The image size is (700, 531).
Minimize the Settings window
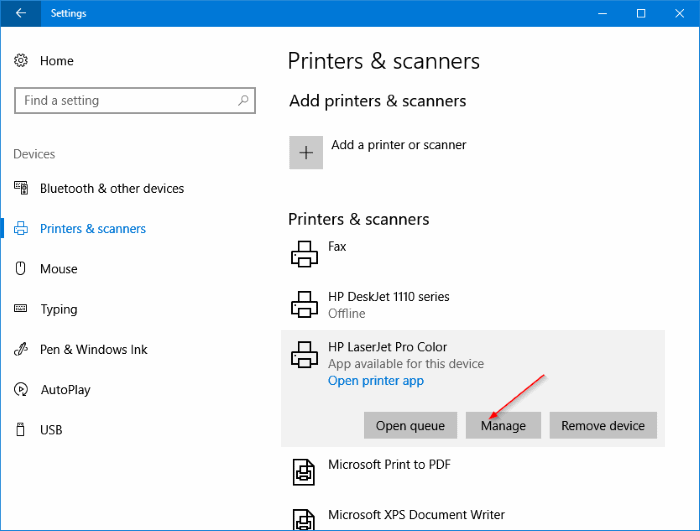(x=602, y=13)
